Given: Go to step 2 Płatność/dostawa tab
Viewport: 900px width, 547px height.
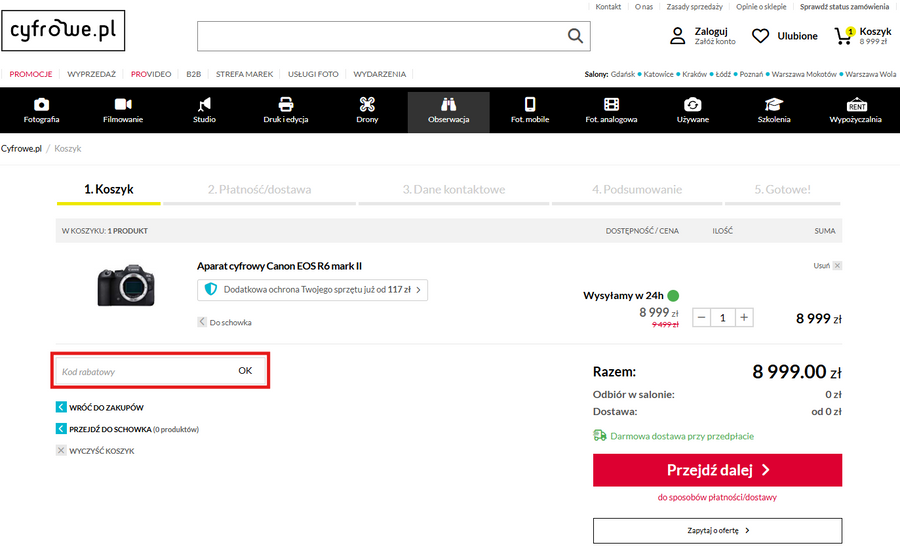Looking at the screenshot, I should pyautogui.click(x=259, y=189).
